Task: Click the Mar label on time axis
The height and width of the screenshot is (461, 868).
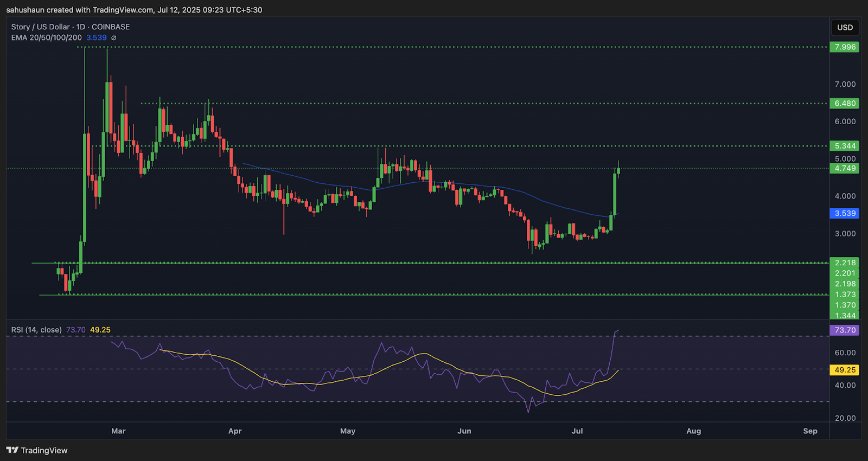Action: point(118,431)
